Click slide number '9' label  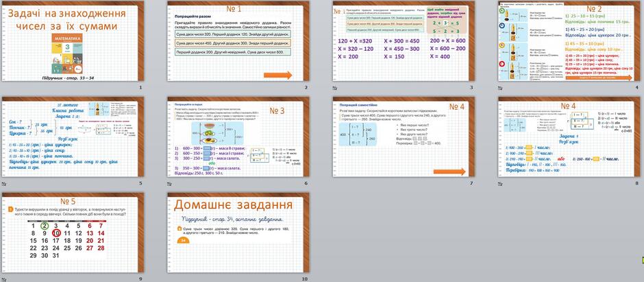[x=140, y=279]
